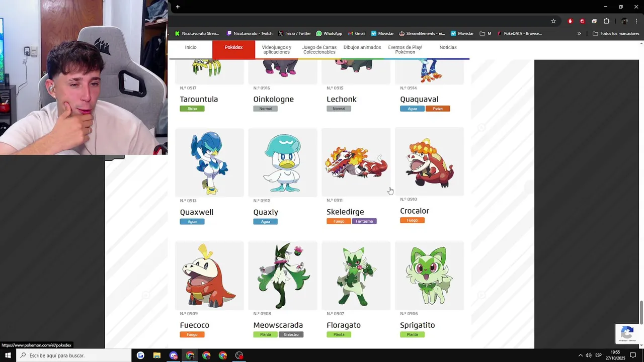Open the taskbar clock and date
644x362 pixels.
point(615,355)
